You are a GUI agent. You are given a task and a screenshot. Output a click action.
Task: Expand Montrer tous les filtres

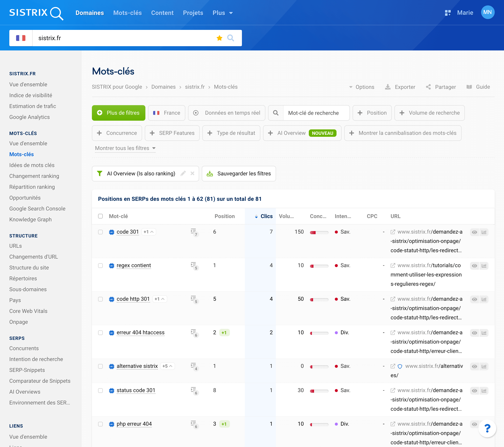pos(125,148)
